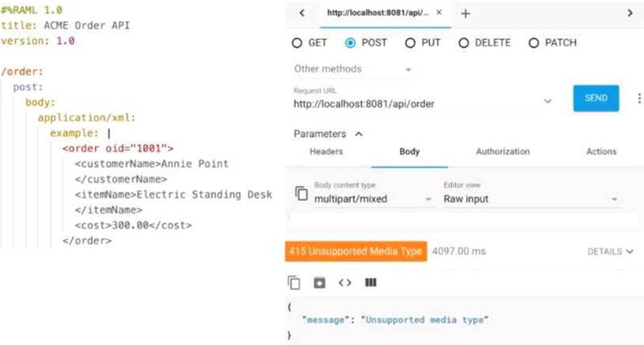
Task: Select the DELETE method radio button
Action: coord(463,43)
